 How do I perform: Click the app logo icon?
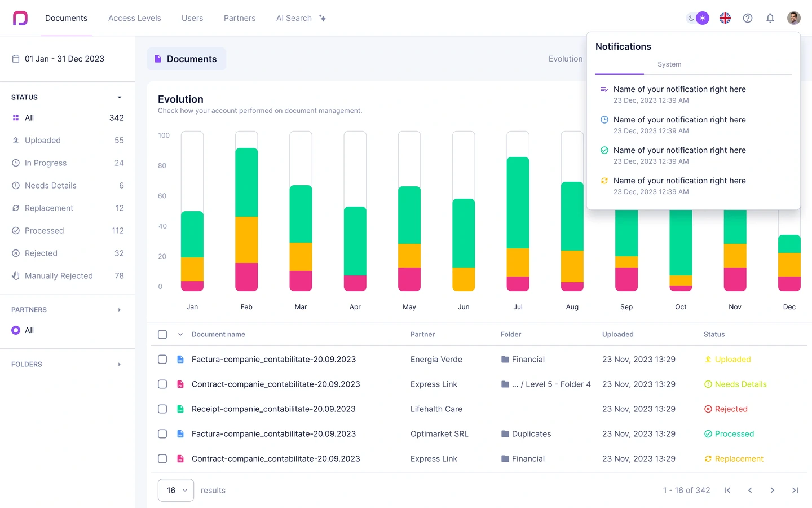(x=20, y=18)
